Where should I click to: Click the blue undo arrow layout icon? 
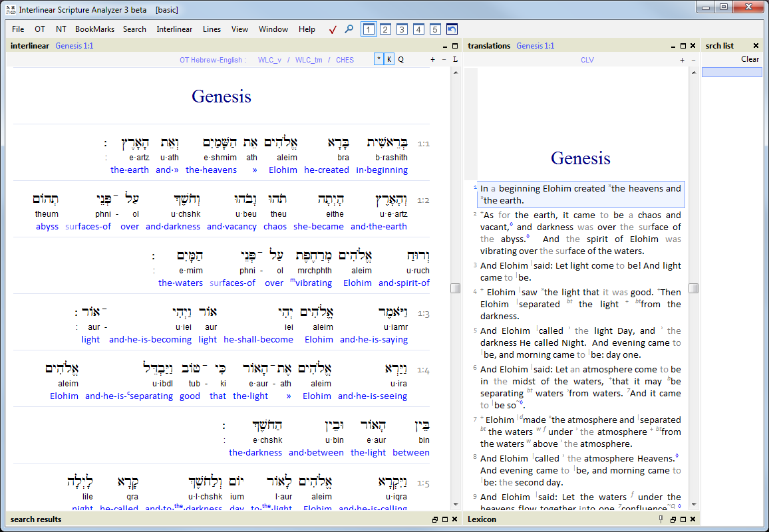point(452,29)
